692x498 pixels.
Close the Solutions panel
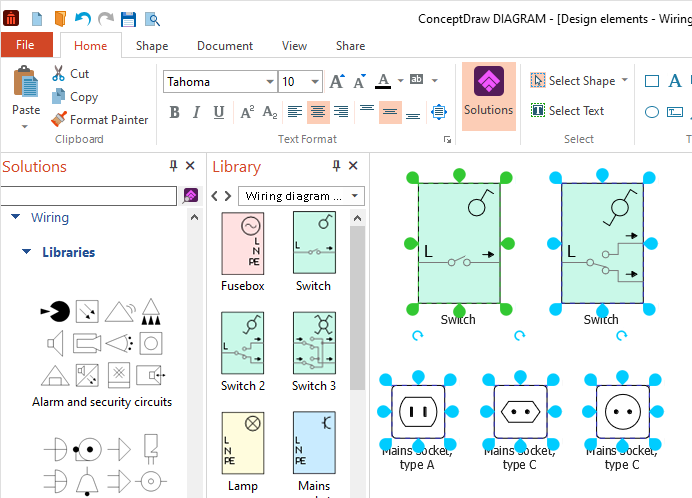190,166
